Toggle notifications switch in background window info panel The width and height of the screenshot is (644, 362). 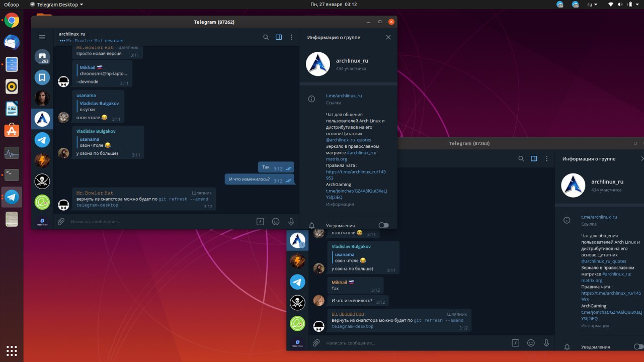tap(638, 346)
